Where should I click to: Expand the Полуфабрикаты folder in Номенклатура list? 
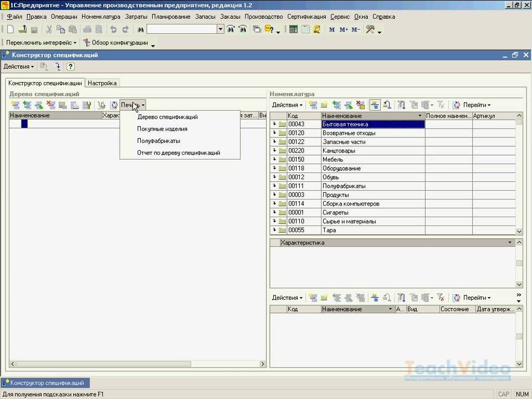(x=274, y=186)
